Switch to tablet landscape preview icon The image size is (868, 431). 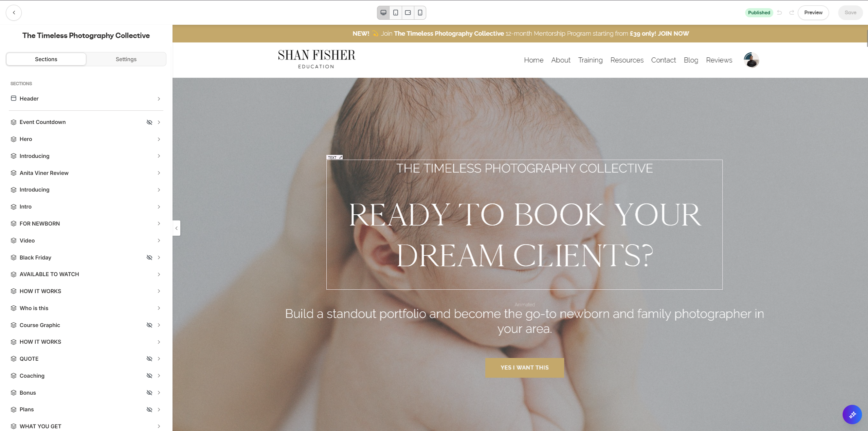click(408, 13)
